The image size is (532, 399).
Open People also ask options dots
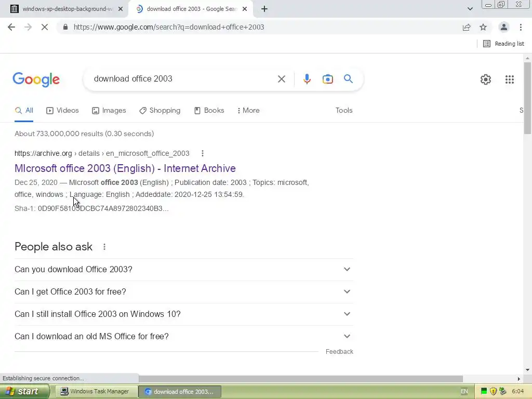tap(104, 247)
